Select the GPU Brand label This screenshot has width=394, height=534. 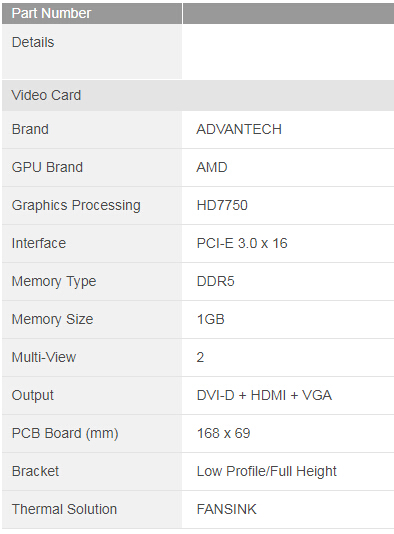click(47, 167)
